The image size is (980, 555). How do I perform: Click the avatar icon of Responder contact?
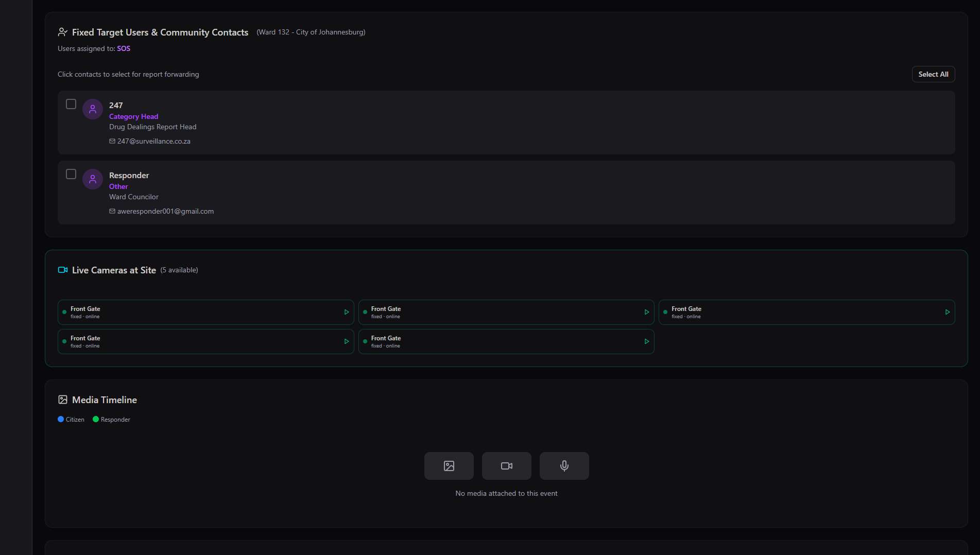click(x=93, y=179)
